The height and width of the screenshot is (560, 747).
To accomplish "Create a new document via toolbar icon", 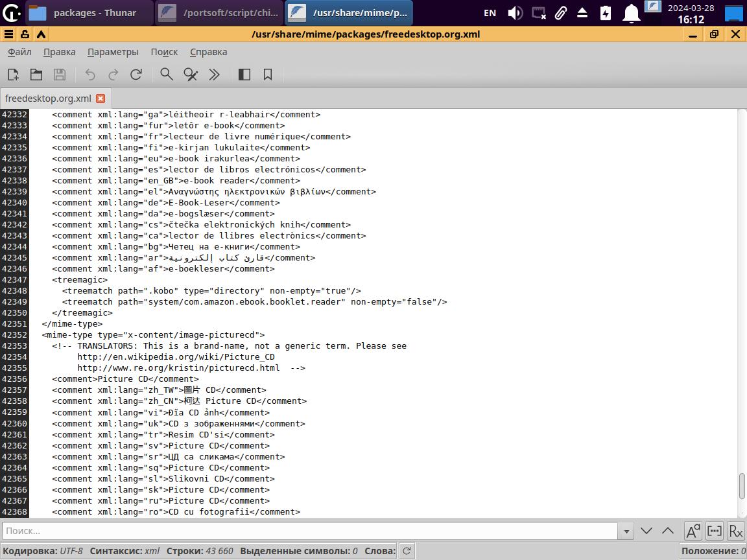I will pos(13,75).
